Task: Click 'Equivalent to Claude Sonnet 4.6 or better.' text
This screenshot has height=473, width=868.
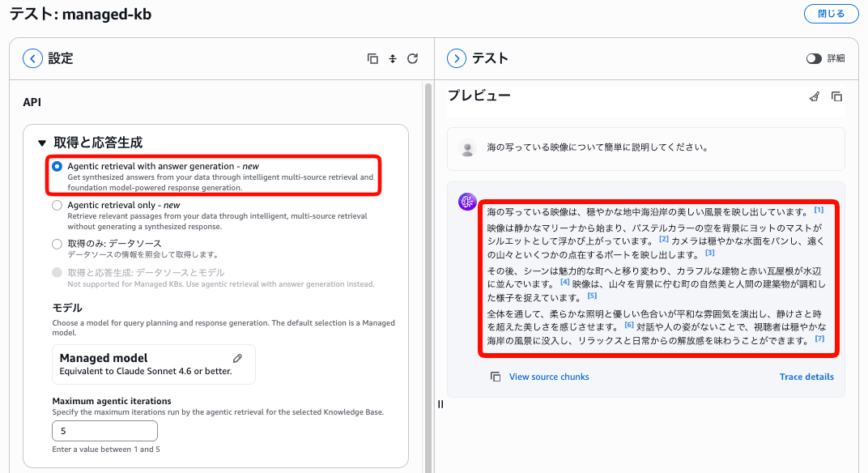Action: pyautogui.click(x=146, y=371)
